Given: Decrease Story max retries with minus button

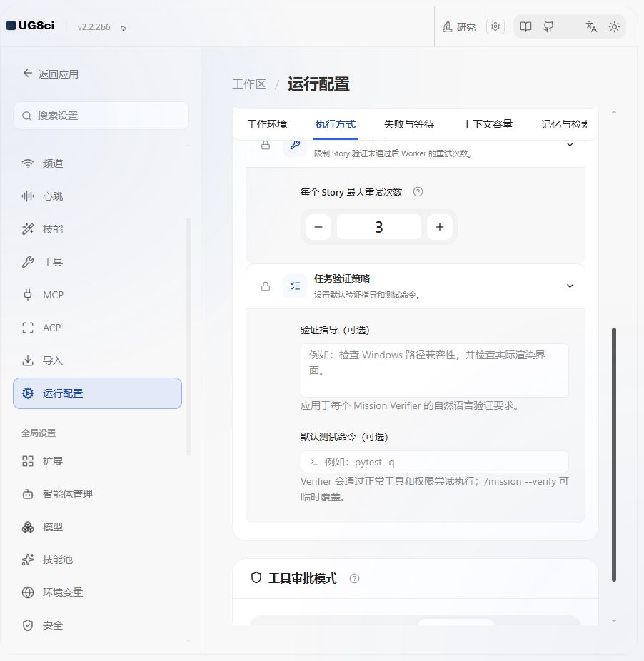Looking at the screenshot, I should click(318, 227).
